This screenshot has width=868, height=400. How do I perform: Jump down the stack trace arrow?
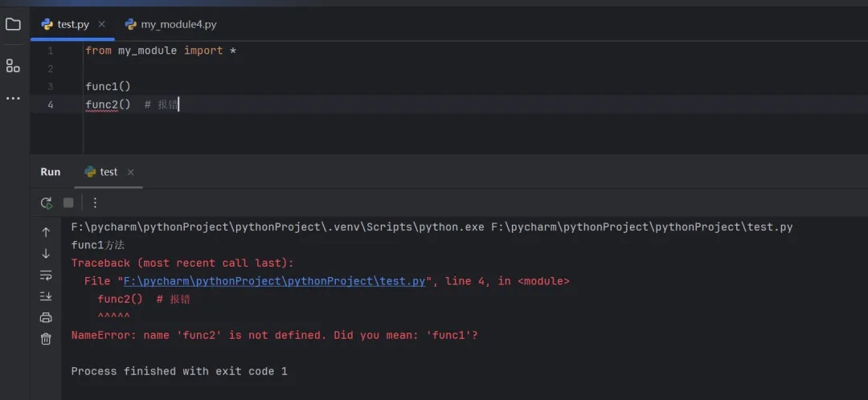46,254
